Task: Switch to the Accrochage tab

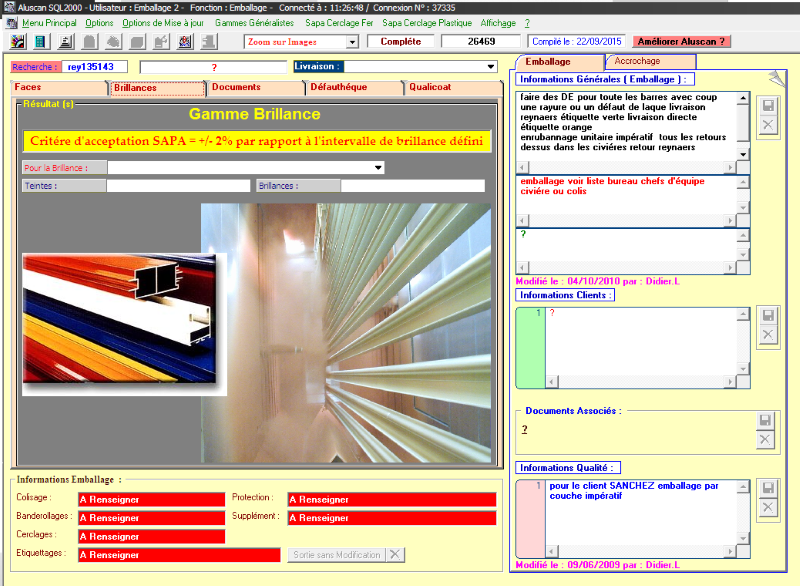Action: pyautogui.click(x=651, y=61)
